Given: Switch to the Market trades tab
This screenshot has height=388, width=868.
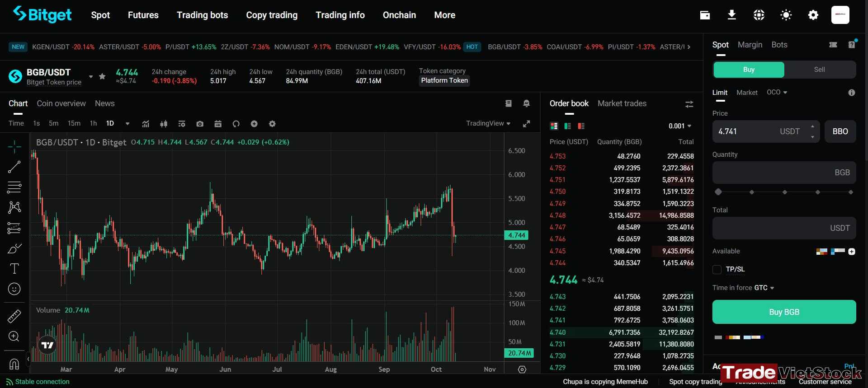Looking at the screenshot, I should (x=622, y=103).
